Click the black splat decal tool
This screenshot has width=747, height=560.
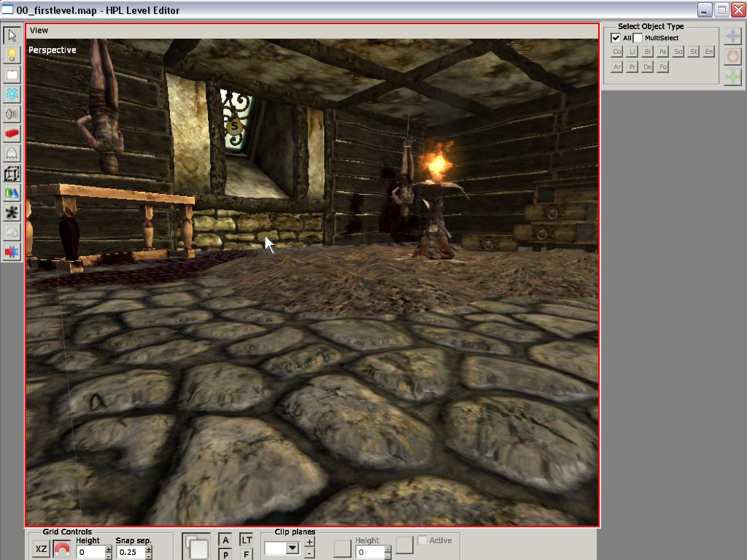coord(12,213)
